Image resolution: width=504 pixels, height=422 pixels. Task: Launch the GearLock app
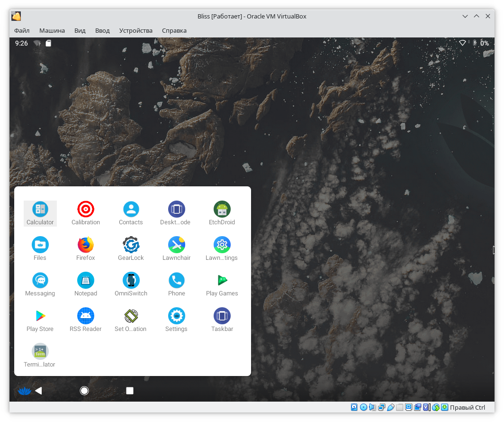coord(131,248)
